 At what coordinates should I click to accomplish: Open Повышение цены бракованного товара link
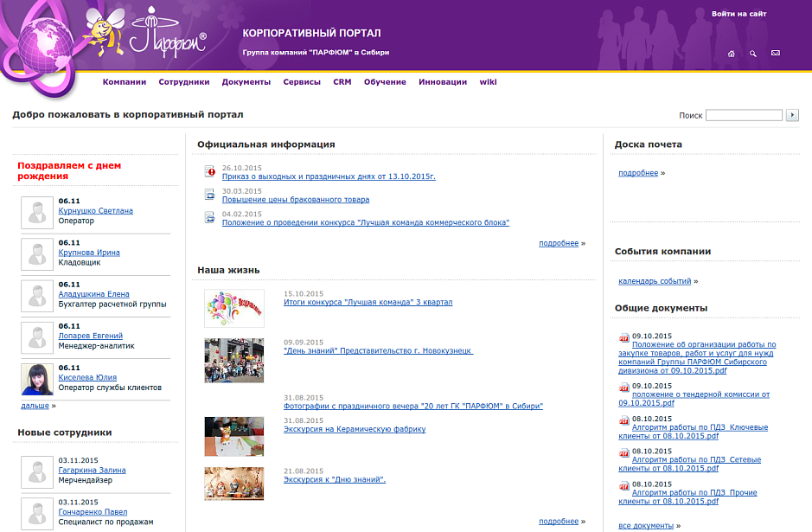[296, 200]
